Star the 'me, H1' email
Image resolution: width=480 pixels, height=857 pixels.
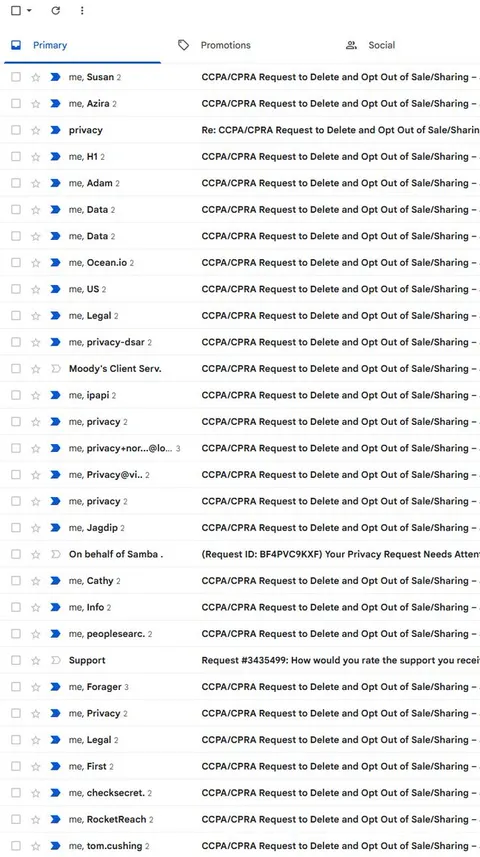pyautogui.click(x=36, y=157)
